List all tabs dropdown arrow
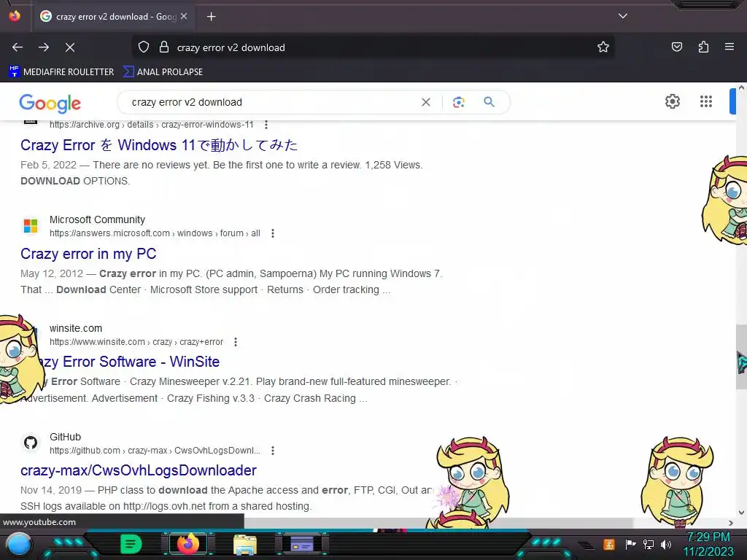This screenshot has height=560, width=747. tap(623, 16)
